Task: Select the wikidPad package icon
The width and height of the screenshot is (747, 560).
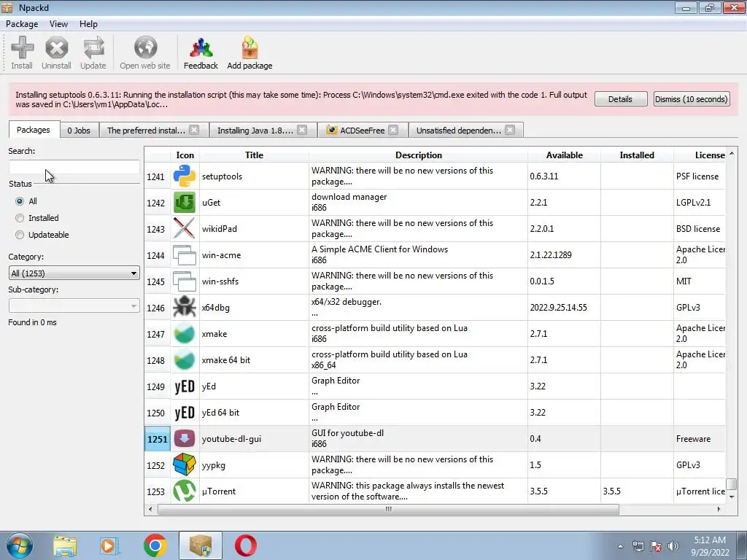Action: tap(185, 228)
